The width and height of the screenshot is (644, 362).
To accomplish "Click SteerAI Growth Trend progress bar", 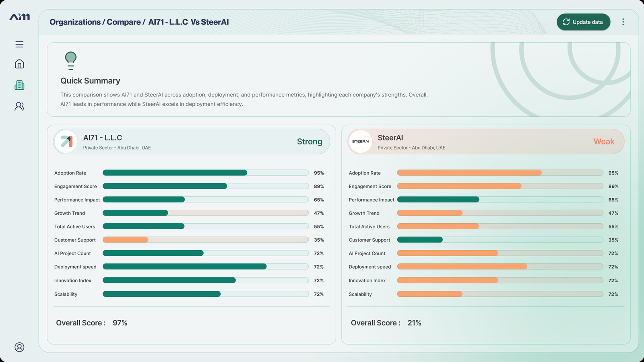I will (500, 213).
